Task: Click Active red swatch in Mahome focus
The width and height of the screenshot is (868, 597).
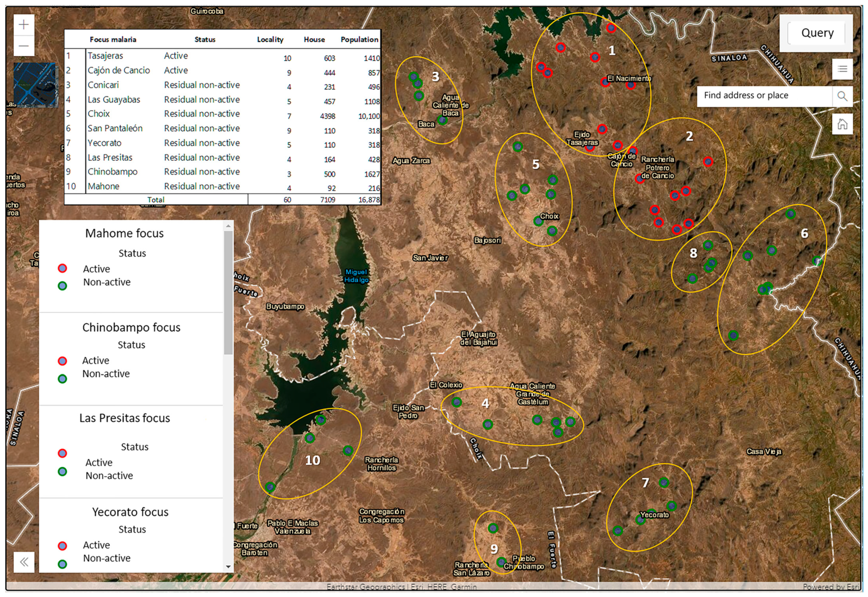Action: (63, 268)
